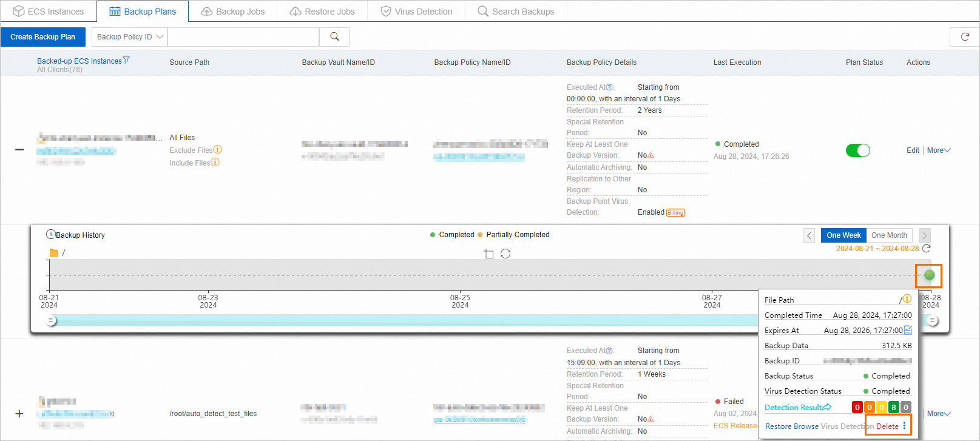The width and height of the screenshot is (980, 441).
Task: Click warning icon beside first Backup Version No
Action: coord(651,155)
